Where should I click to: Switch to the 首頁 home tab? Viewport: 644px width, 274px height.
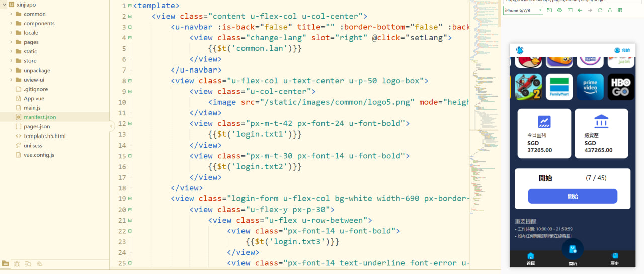tap(530, 259)
